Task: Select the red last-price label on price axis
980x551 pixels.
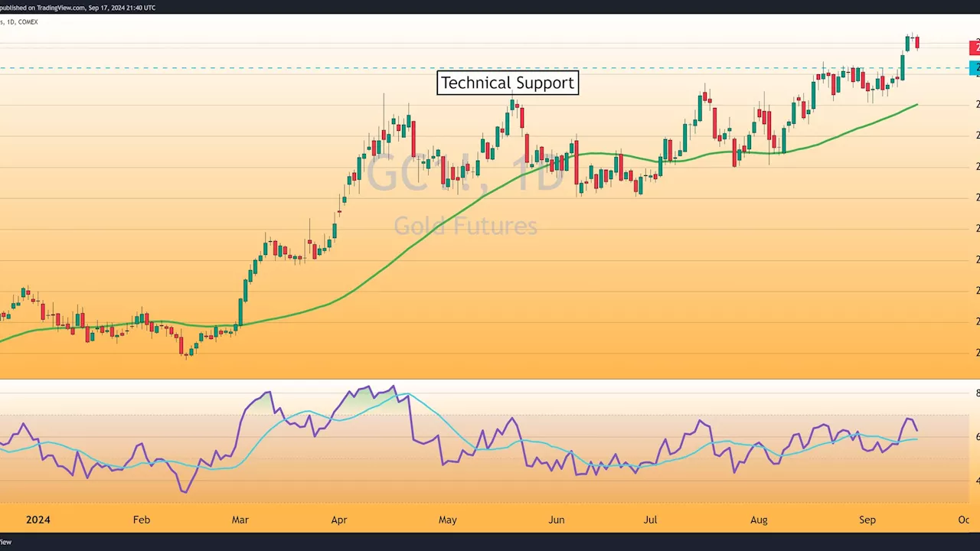Action: coord(975,48)
